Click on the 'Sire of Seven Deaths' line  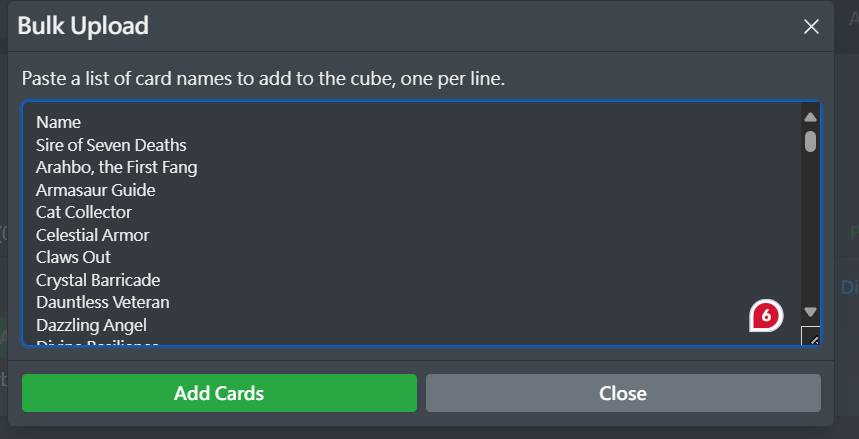pos(111,145)
